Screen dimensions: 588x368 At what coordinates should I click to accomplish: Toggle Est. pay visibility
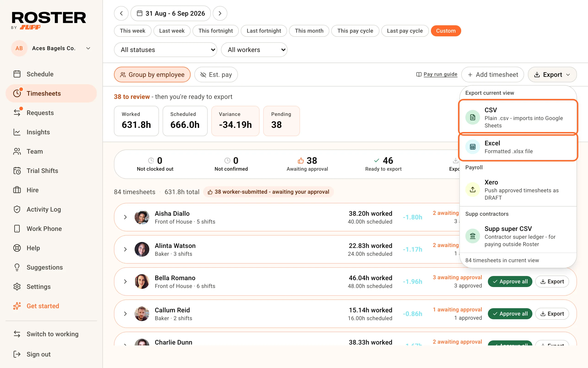tap(216, 75)
